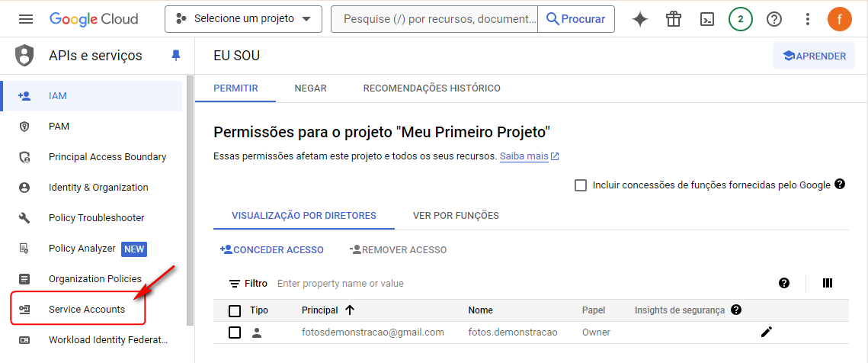Open Principal Access Boundary menu item
The width and height of the screenshot is (868, 363).
pyautogui.click(x=91, y=157)
